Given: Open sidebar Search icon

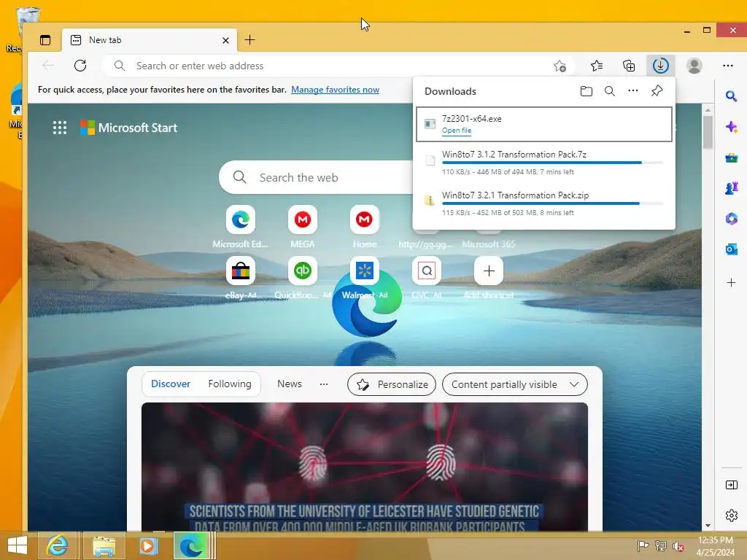Looking at the screenshot, I should [x=731, y=96].
